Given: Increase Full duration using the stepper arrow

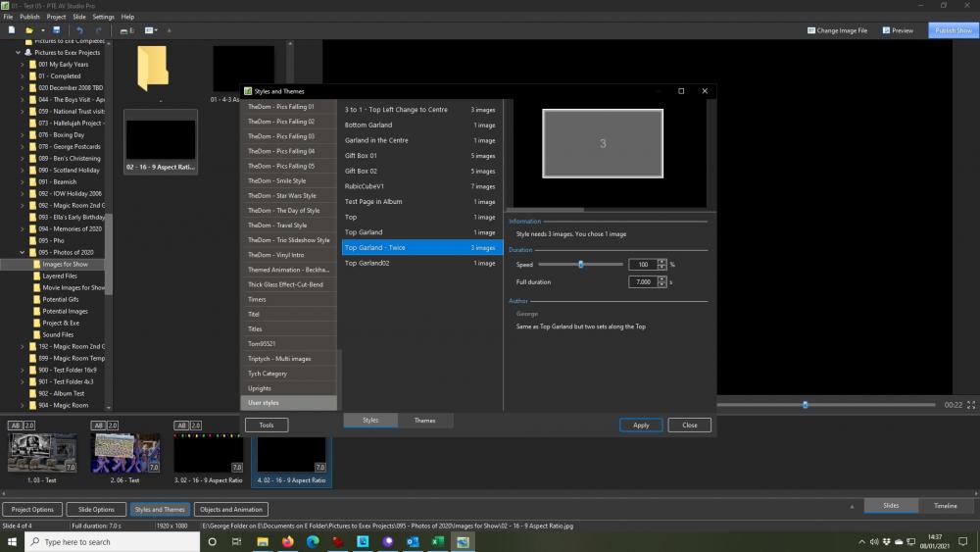Looking at the screenshot, I should (x=661, y=279).
